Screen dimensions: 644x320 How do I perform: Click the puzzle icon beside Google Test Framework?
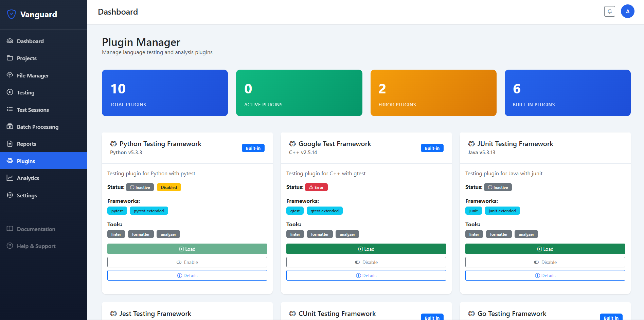292,144
